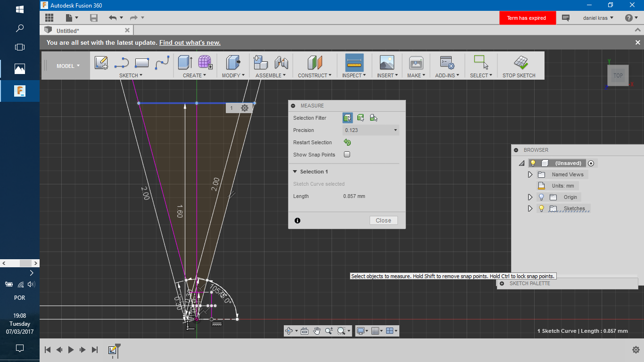Open the data panel grid icon
644x362 pixels.
49,18
